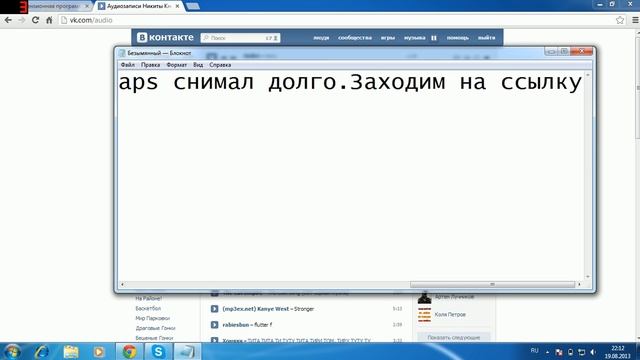
Task: Click the Chrome back arrow
Action: coord(8,20)
